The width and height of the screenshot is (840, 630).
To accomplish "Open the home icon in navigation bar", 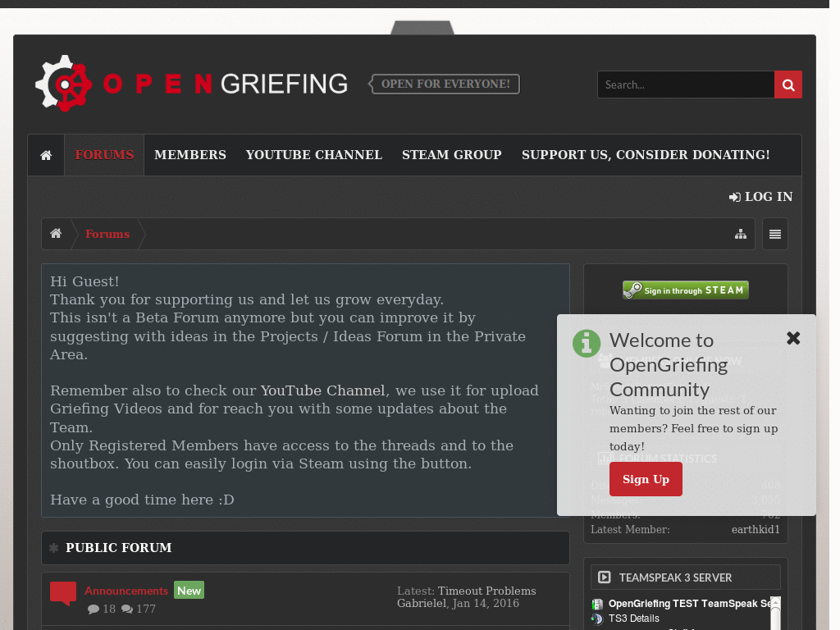I will click(46, 155).
